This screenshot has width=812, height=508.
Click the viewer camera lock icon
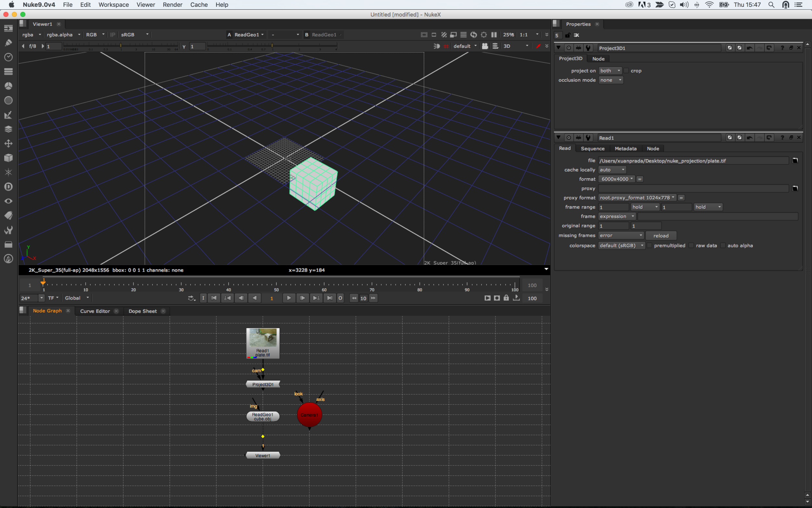(485, 46)
